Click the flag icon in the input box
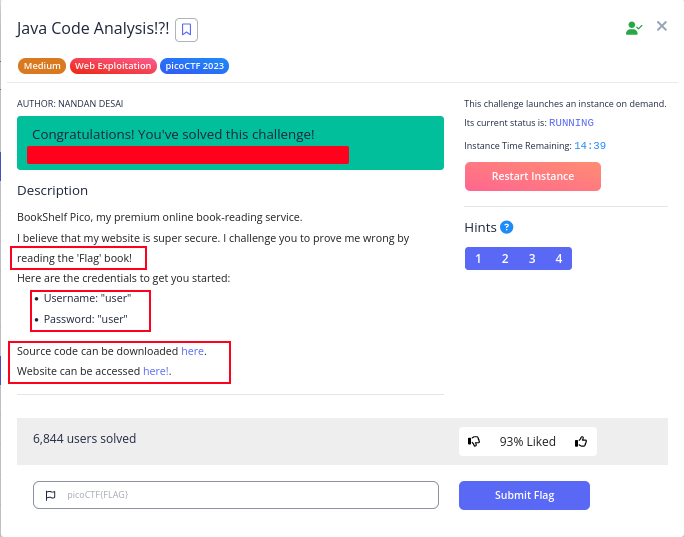The image size is (684, 537). [x=49, y=495]
